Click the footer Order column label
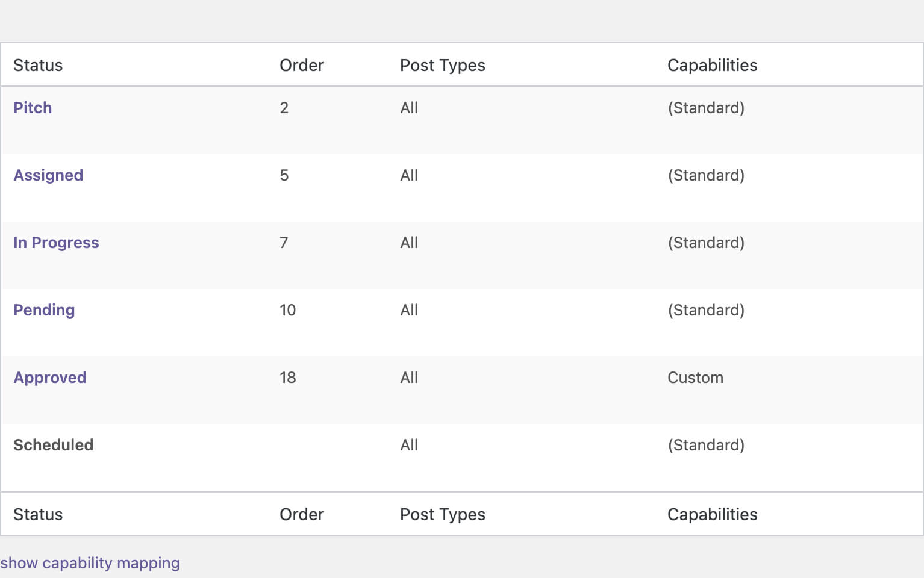Image resolution: width=924 pixels, height=578 pixels. click(301, 514)
